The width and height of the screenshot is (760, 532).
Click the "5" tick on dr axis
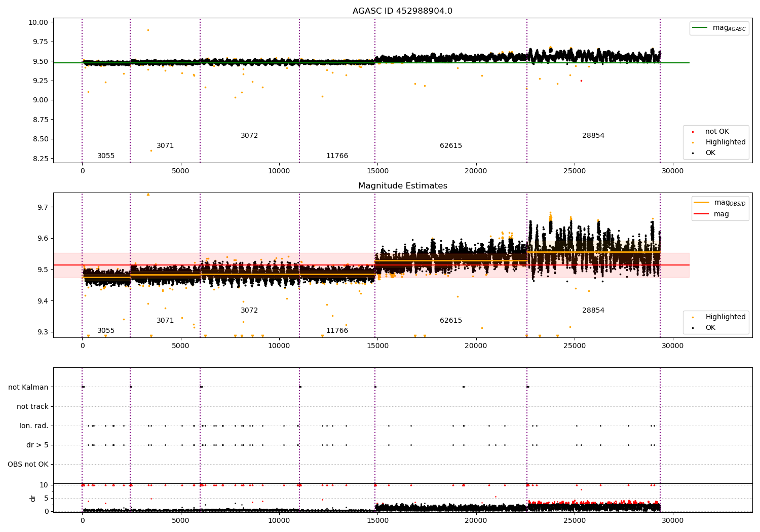click(x=47, y=498)
